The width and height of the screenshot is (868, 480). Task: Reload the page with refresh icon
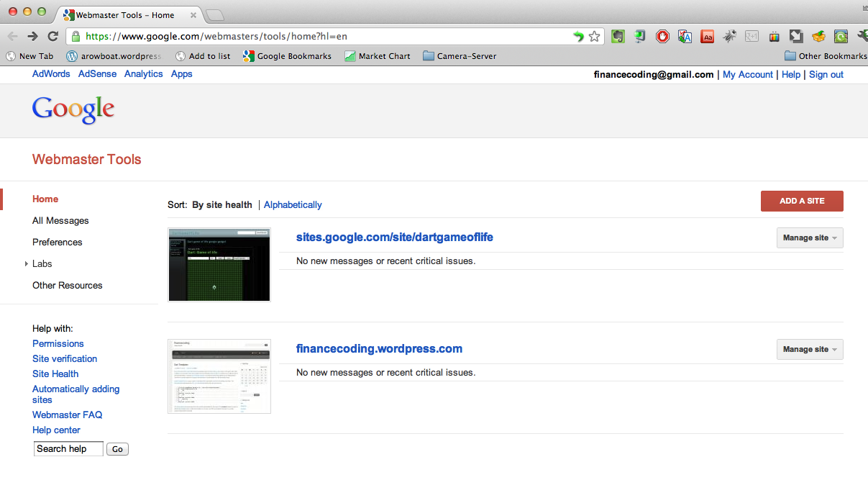52,36
